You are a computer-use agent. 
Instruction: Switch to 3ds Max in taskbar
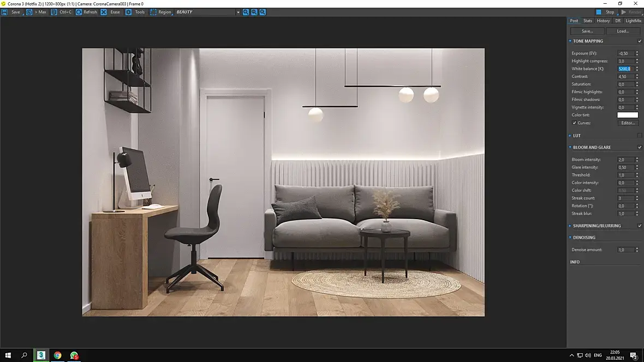(x=41, y=355)
